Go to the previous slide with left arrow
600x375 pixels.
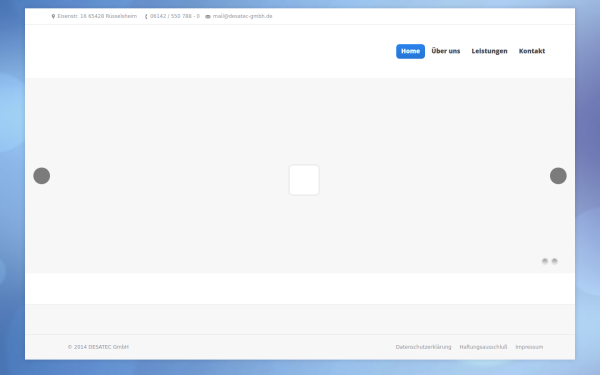coord(42,176)
